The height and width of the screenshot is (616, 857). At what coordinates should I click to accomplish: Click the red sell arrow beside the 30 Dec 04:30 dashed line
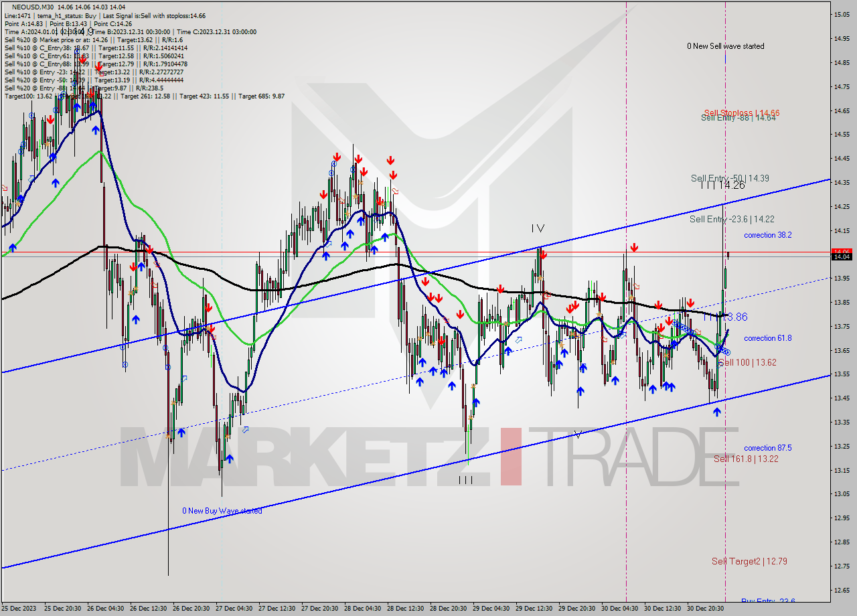(x=634, y=248)
